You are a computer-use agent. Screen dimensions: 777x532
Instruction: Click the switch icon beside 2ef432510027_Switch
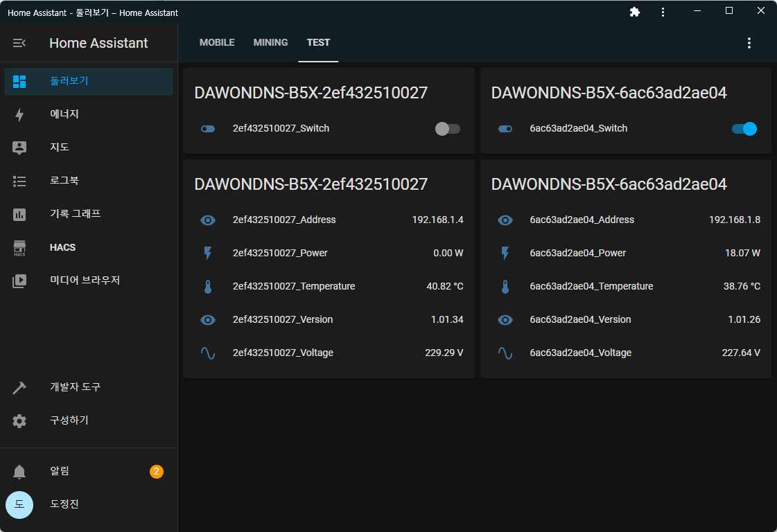click(x=208, y=129)
